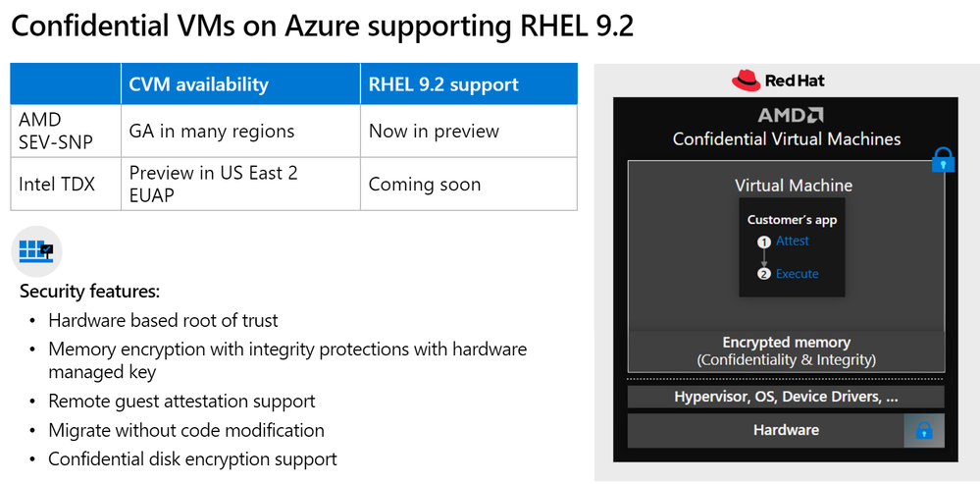The height and width of the screenshot is (484, 980).
Task: Click the RHEL 9.2 support column header
Action: pyautogui.click(x=443, y=84)
